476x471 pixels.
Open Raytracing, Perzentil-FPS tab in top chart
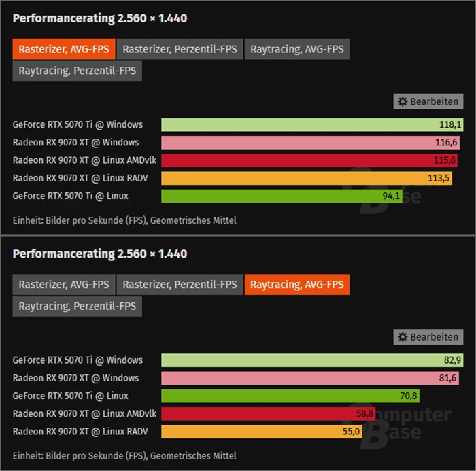tap(77, 71)
